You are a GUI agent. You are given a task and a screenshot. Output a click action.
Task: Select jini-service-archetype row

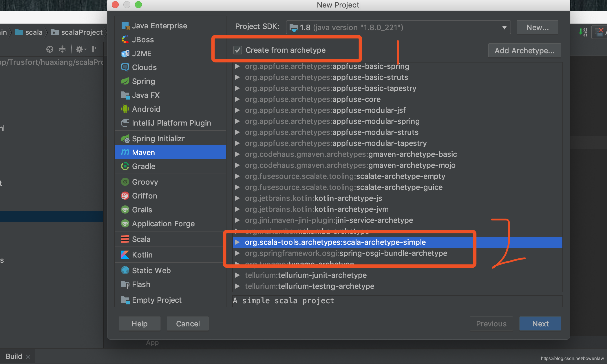click(397, 220)
